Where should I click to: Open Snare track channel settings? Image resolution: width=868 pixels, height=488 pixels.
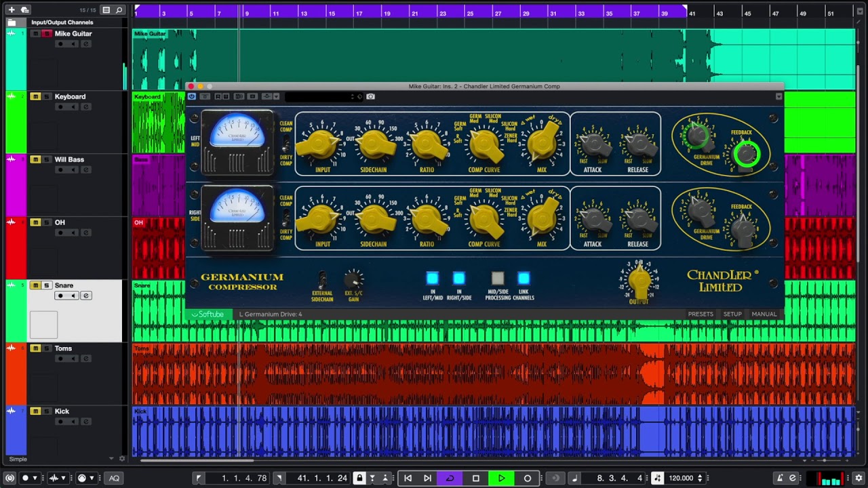click(86, 296)
